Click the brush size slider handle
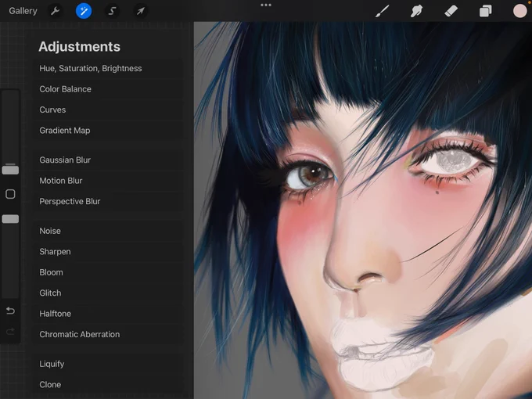Screen dimensions: 532x399 [x=10, y=169]
